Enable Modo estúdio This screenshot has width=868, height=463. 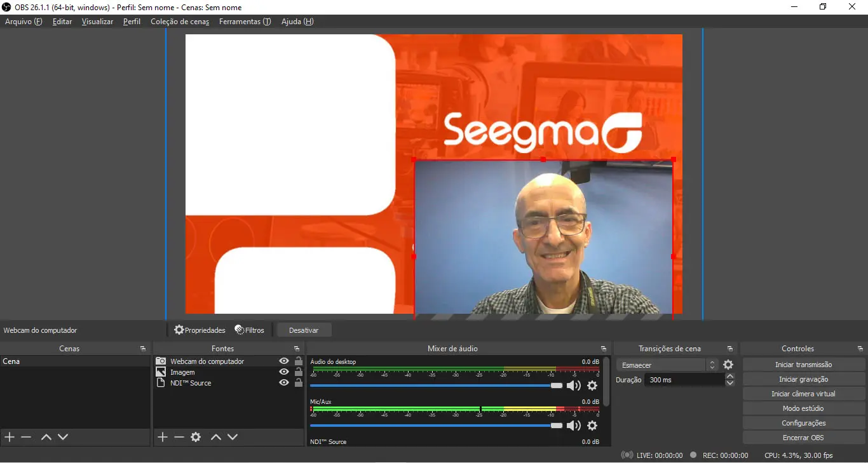pos(803,408)
